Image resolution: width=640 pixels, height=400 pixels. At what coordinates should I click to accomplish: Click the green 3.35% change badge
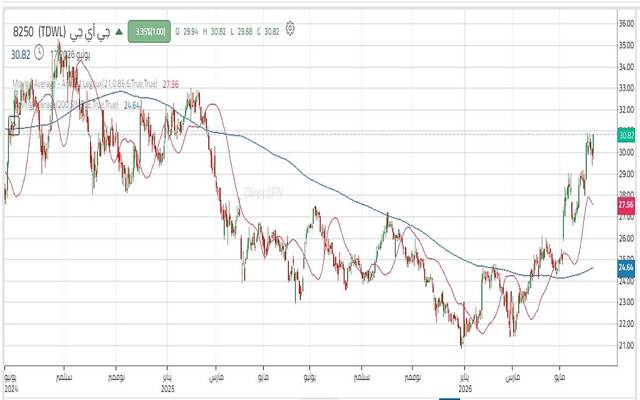pyautogui.click(x=149, y=31)
